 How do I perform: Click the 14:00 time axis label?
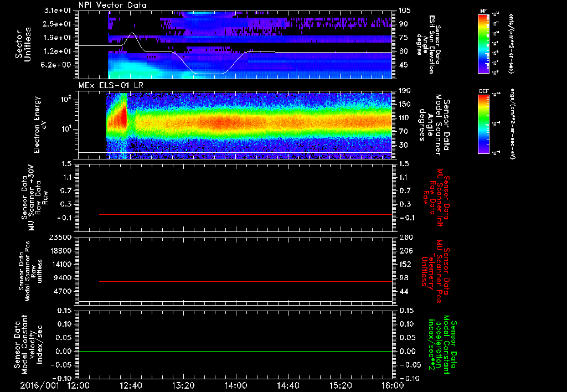click(236, 385)
